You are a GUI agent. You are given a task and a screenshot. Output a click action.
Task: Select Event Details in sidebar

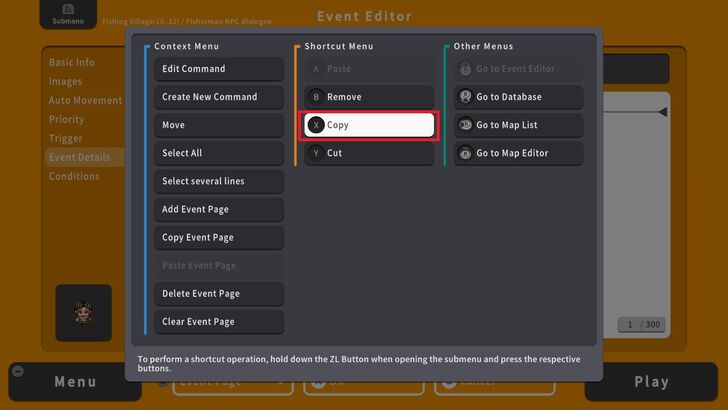pos(84,157)
